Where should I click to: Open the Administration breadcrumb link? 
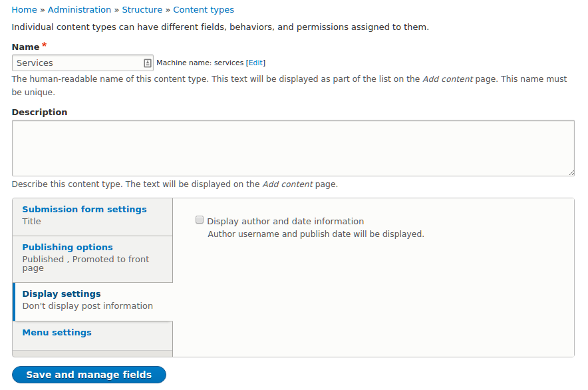click(80, 10)
